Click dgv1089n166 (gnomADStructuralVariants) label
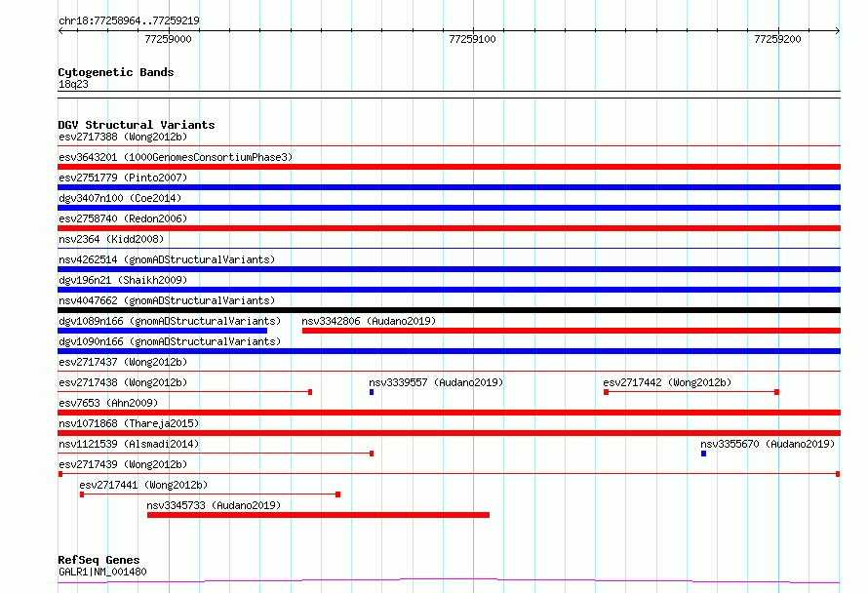This screenshot has height=593, width=868. pos(170,321)
